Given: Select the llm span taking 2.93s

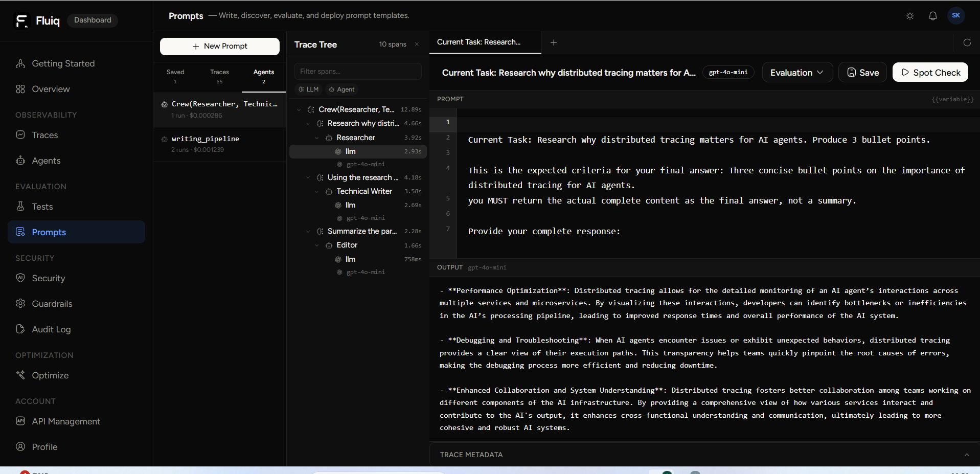Looking at the screenshot, I should click(x=358, y=151).
